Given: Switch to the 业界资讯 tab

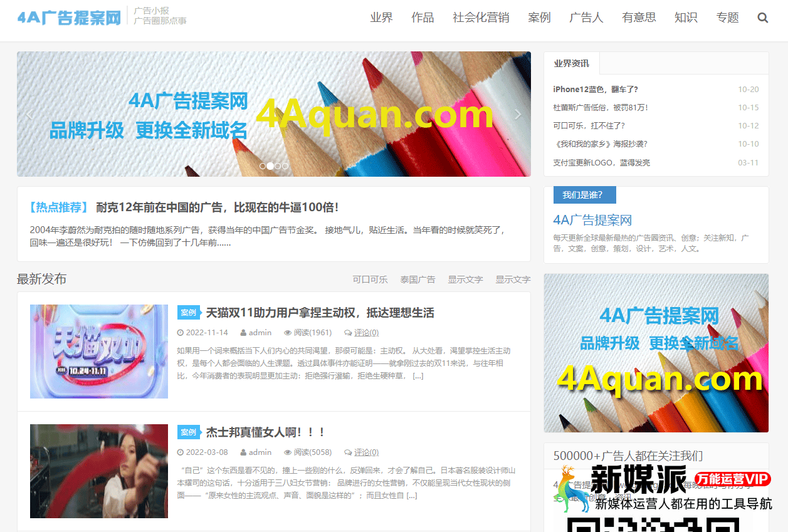Looking at the screenshot, I should point(571,63).
